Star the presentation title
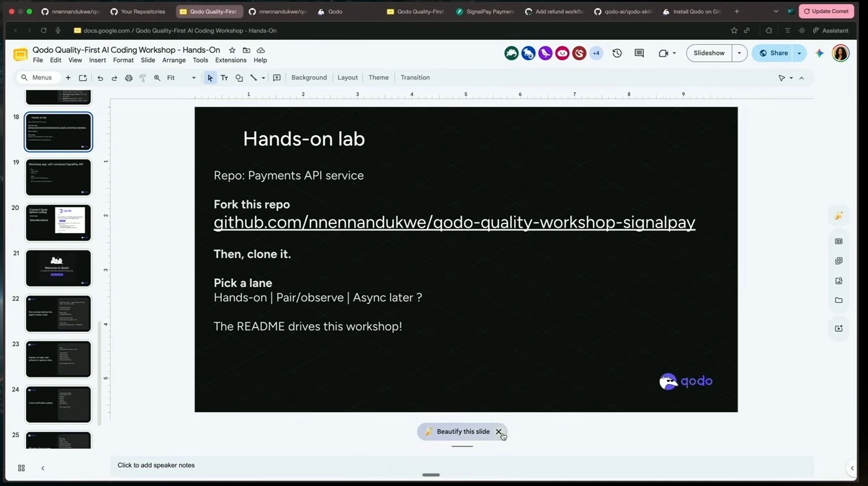This screenshot has width=868, height=486. [x=232, y=50]
